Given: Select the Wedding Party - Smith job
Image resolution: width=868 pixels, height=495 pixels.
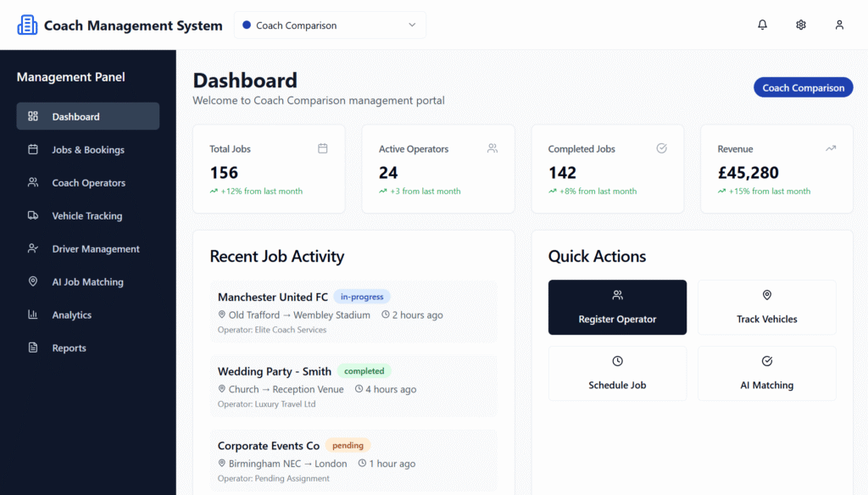Looking at the screenshot, I should click(x=353, y=387).
